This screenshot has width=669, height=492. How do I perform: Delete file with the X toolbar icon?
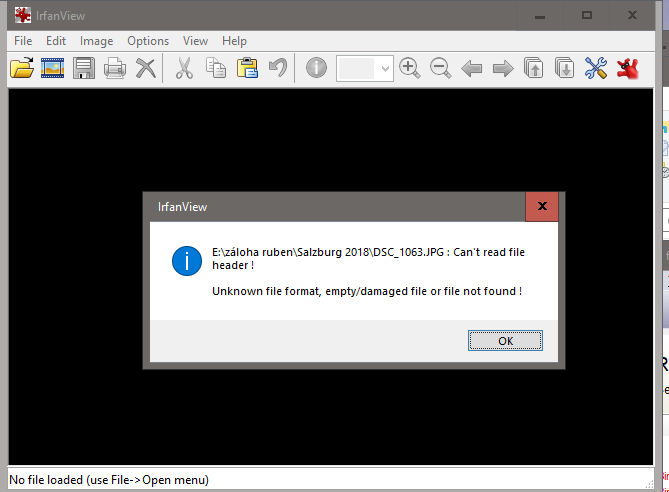145,68
